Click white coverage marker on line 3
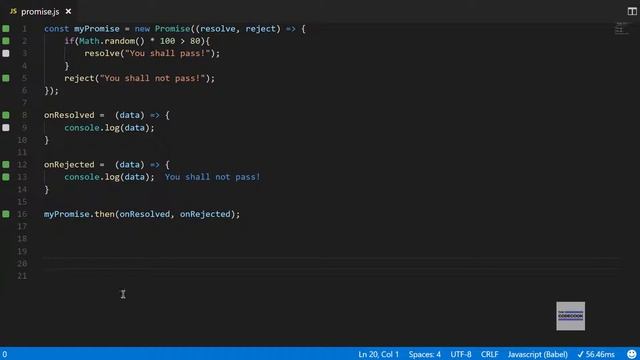 coord(6,53)
